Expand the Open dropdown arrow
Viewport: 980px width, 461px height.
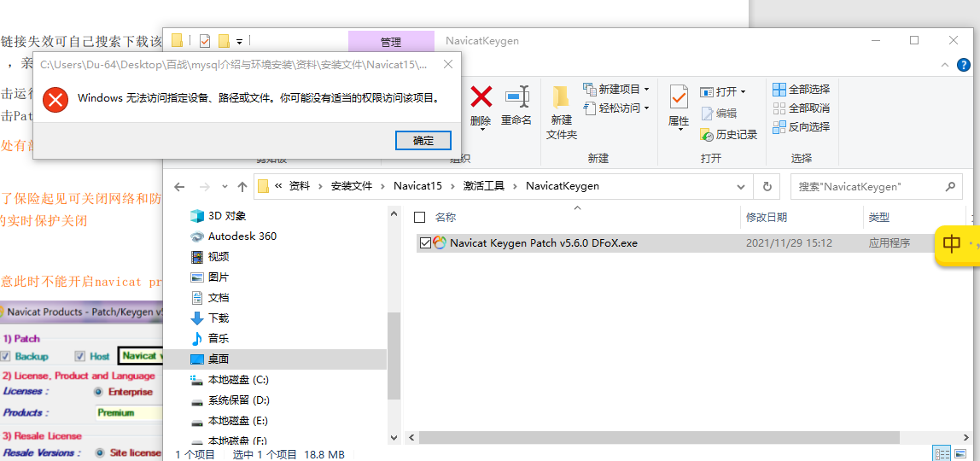click(743, 92)
